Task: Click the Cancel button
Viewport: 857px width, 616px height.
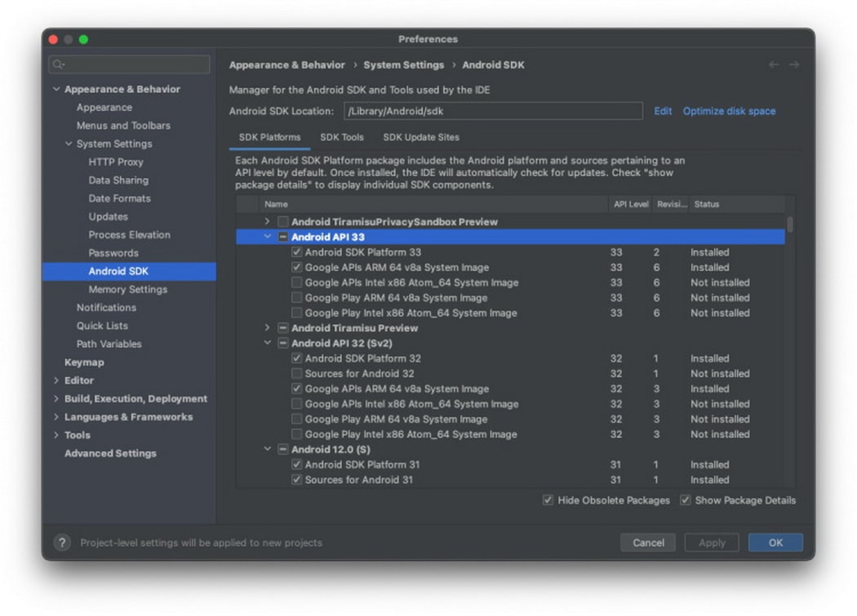Action: [648, 543]
